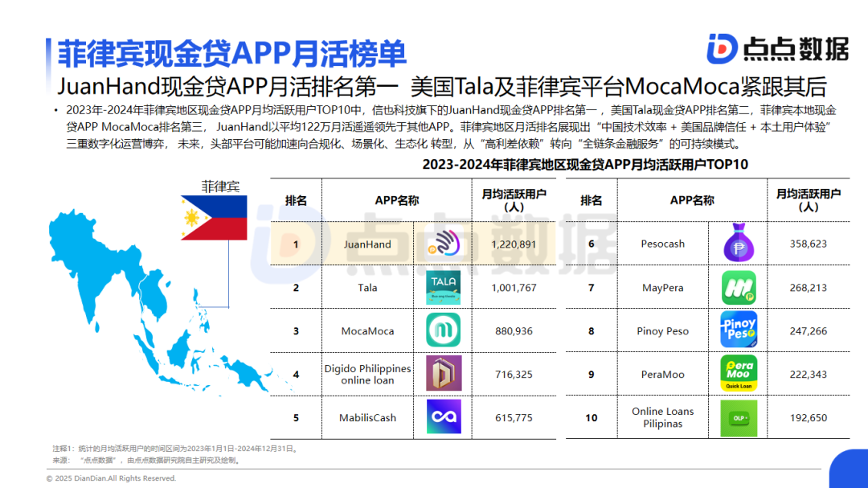Screen dimensions: 868x488
Task: Click the value 615,775
Action: point(514,417)
